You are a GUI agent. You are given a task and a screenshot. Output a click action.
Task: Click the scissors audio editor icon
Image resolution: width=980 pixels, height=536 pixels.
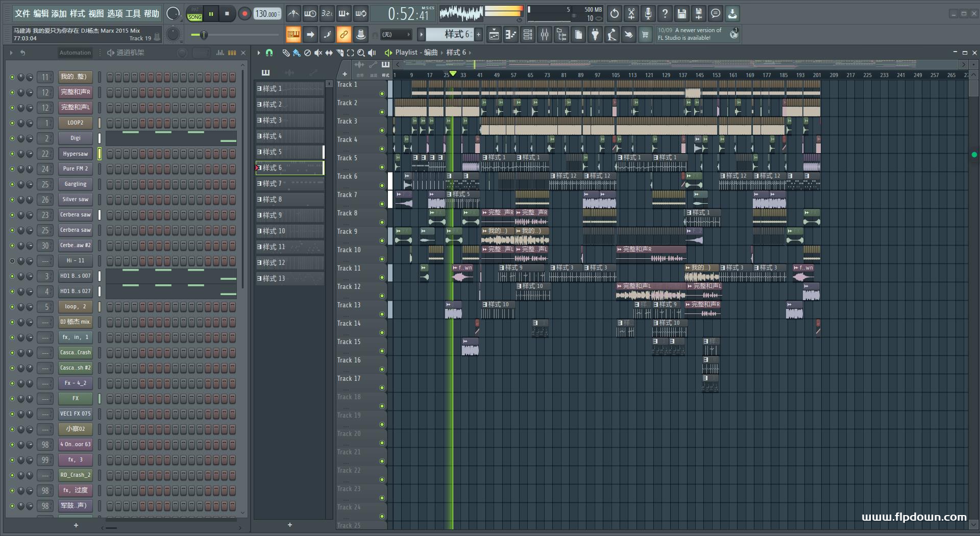coord(631,14)
